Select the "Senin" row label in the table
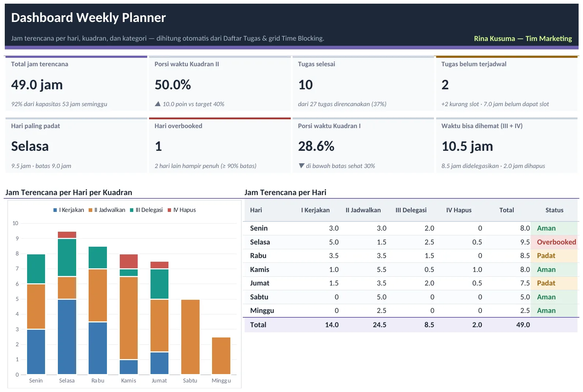 [x=259, y=228]
